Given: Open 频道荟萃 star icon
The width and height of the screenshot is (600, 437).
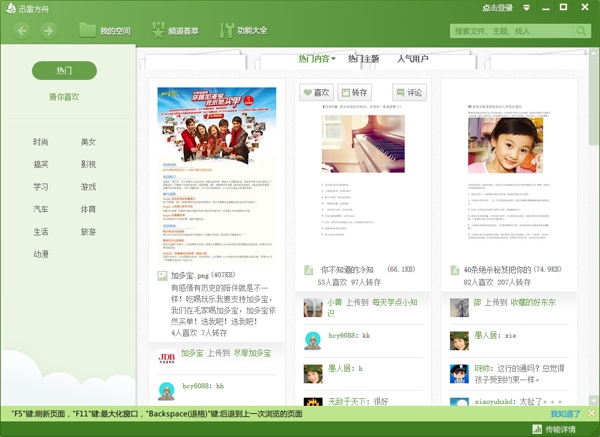Looking at the screenshot, I should (x=158, y=30).
